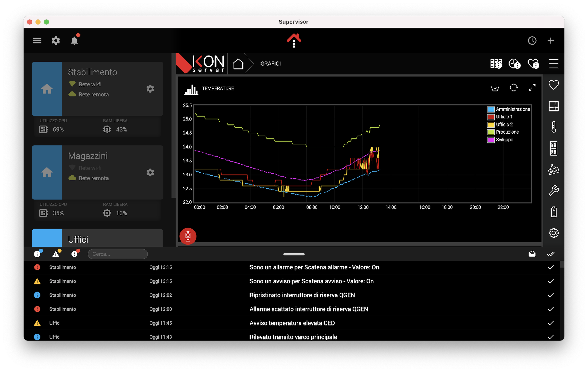The image size is (588, 372).
Task: Toggle Ufficio 2 series in legend
Action: click(500, 125)
